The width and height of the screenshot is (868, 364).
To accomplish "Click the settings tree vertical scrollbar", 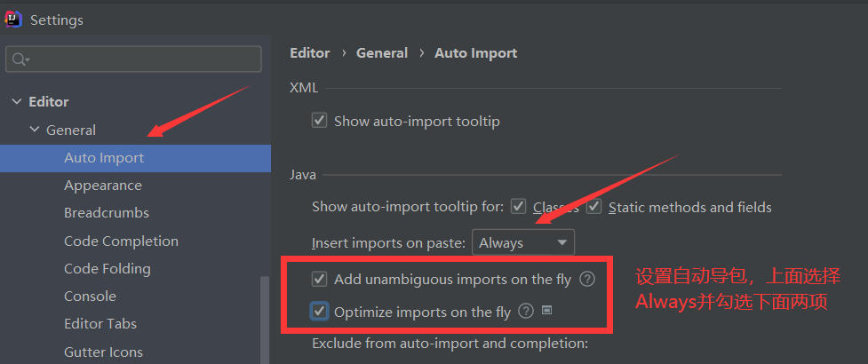I will point(265,320).
